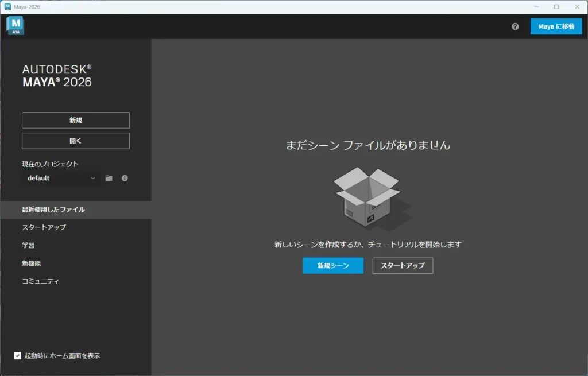Image resolution: width=588 pixels, height=376 pixels.
Task: Click the project info icon
Action: pyautogui.click(x=125, y=178)
